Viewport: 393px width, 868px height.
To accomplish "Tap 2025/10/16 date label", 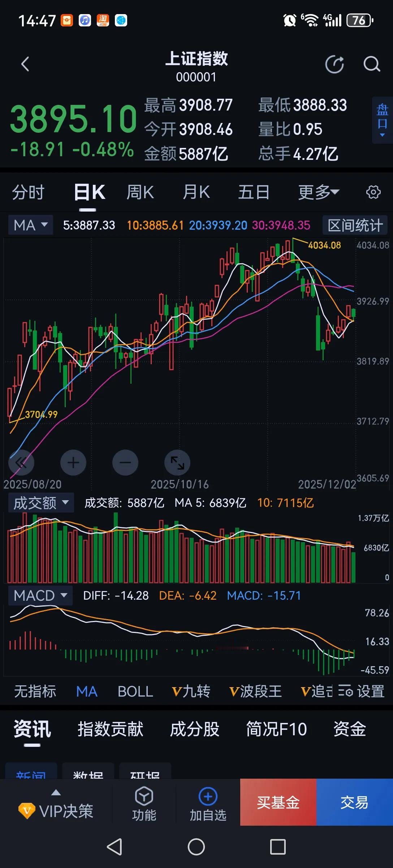I will point(180,484).
